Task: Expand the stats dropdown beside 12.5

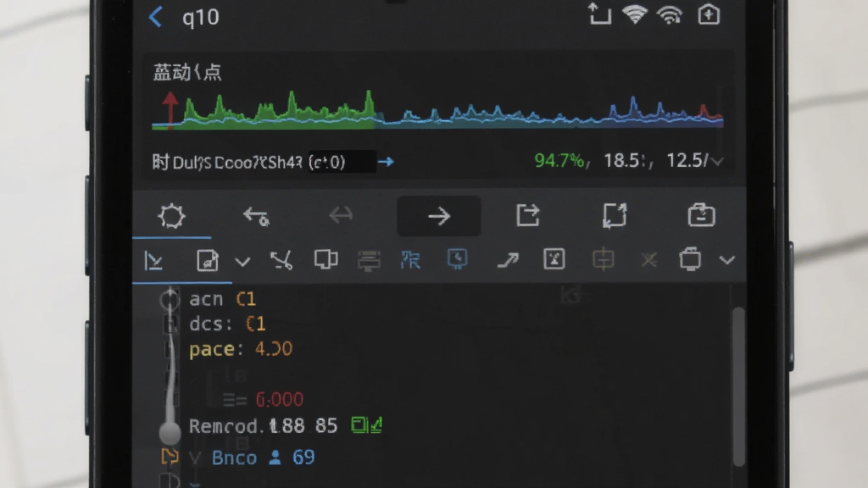Action: pos(717,162)
